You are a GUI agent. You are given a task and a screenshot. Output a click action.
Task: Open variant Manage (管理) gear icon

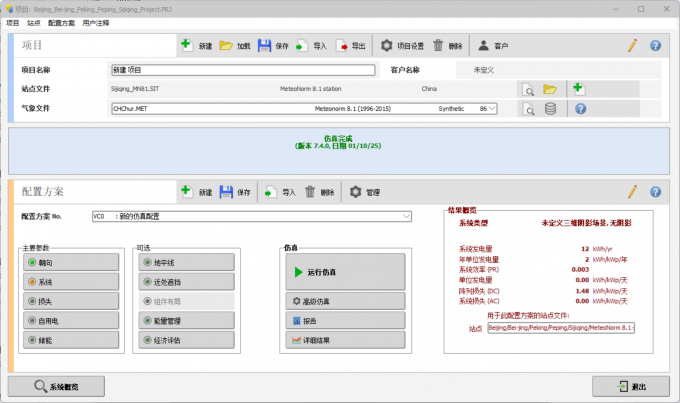[x=355, y=192]
